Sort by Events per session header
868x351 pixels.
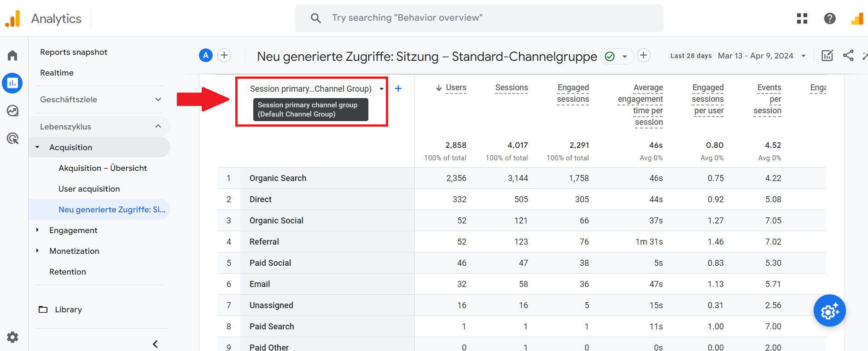point(768,99)
